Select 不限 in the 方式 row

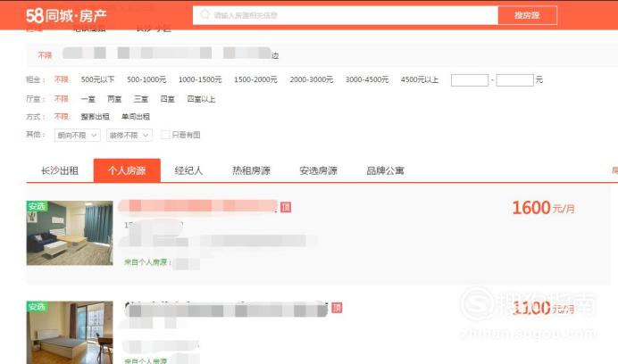tap(61, 117)
